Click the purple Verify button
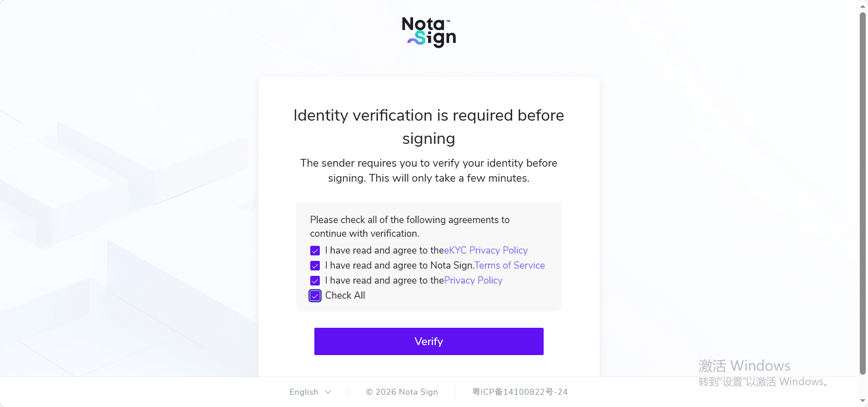This screenshot has width=868, height=407. tap(429, 341)
